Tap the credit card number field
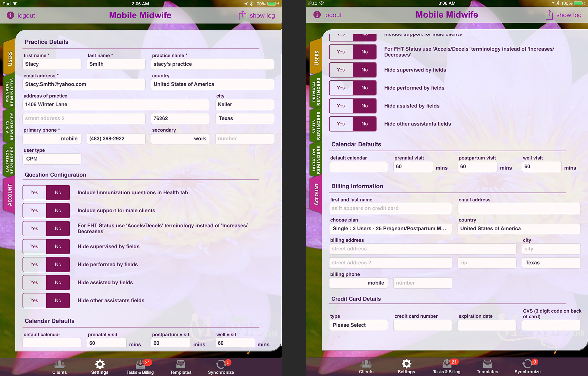 coord(422,325)
